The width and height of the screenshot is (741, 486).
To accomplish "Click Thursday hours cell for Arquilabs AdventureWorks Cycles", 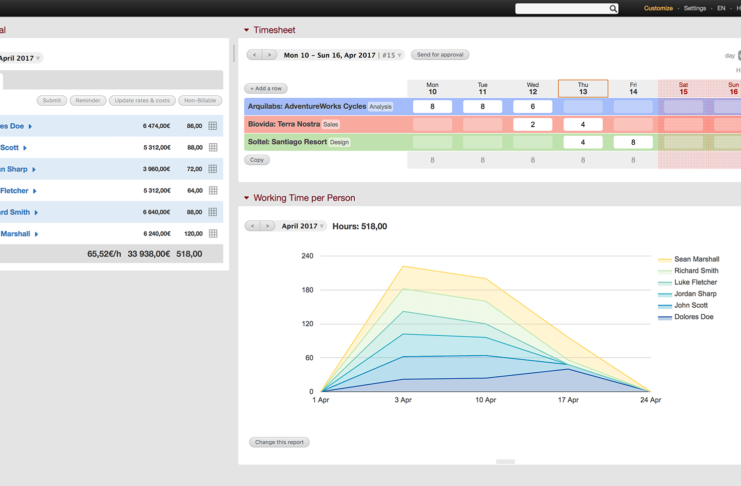I will pyautogui.click(x=583, y=106).
